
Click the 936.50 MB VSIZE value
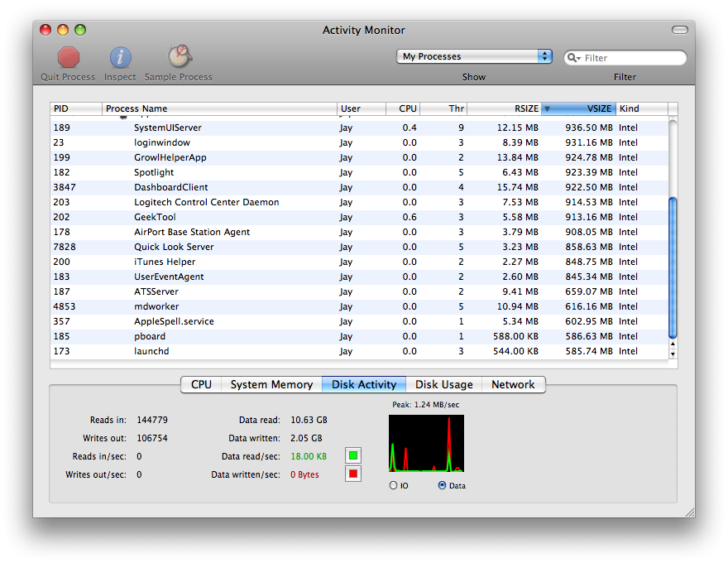tap(589, 128)
